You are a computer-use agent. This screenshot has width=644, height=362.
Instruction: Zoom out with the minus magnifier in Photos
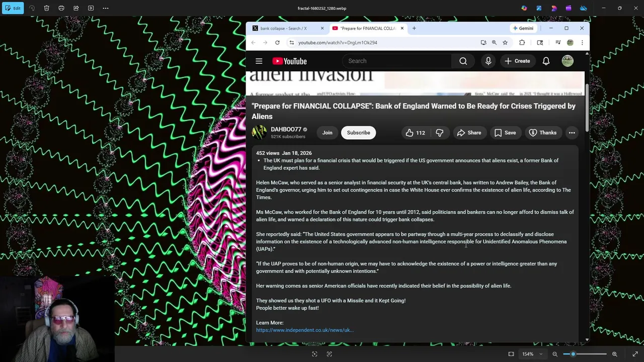(x=555, y=354)
